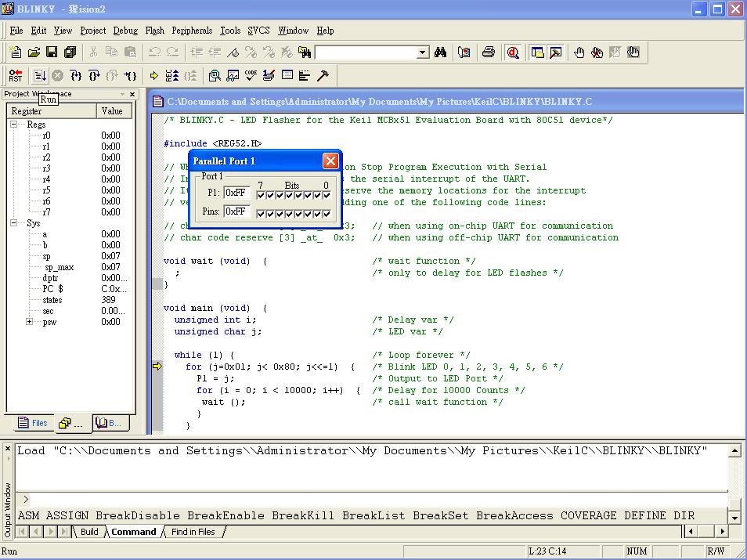Open the Peripherals menu
This screenshot has height=560, width=747.
tap(192, 31)
